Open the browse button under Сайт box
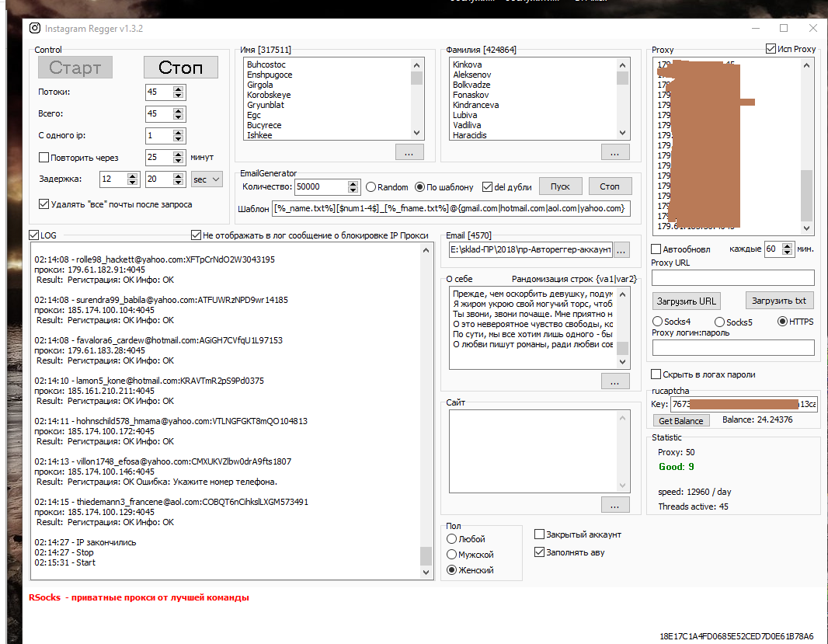Screen dimensions: 828x644 point(614,505)
